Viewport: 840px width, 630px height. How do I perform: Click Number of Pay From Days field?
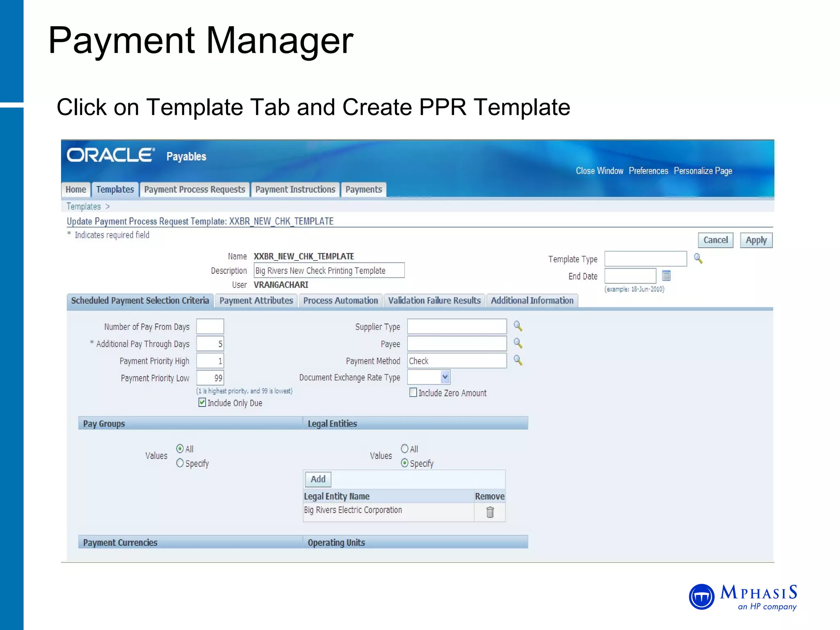[210, 326]
